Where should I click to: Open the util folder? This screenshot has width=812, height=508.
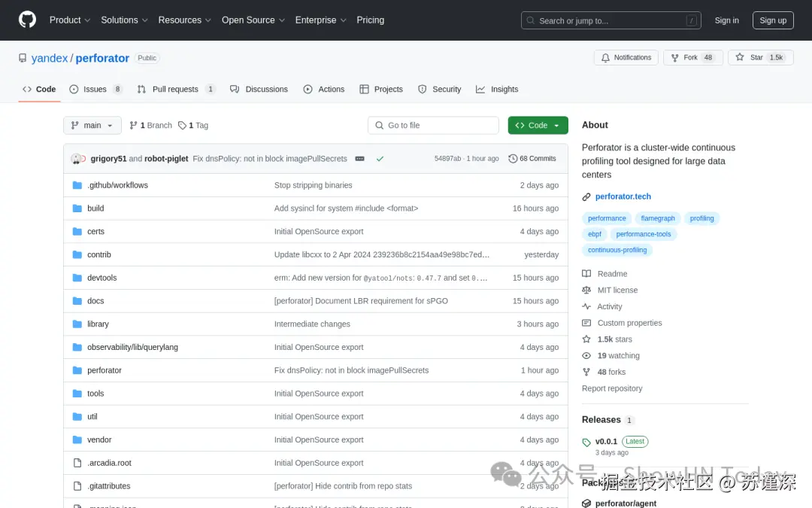pos(92,417)
